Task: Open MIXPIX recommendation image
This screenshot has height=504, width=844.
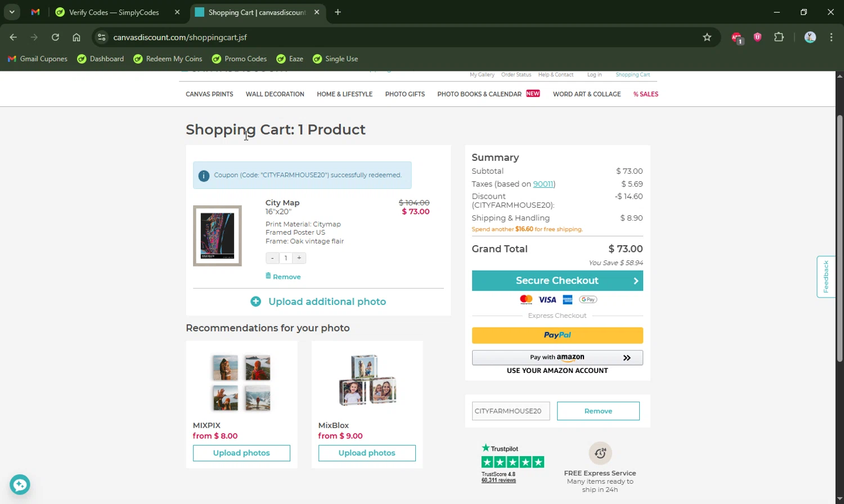Action: point(241,382)
